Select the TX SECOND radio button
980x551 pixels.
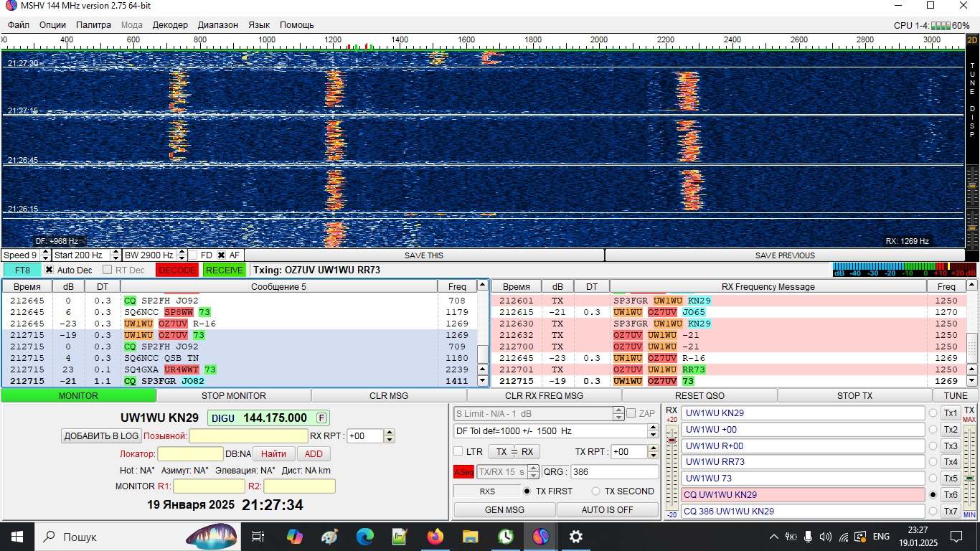click(x=595, y=491)
